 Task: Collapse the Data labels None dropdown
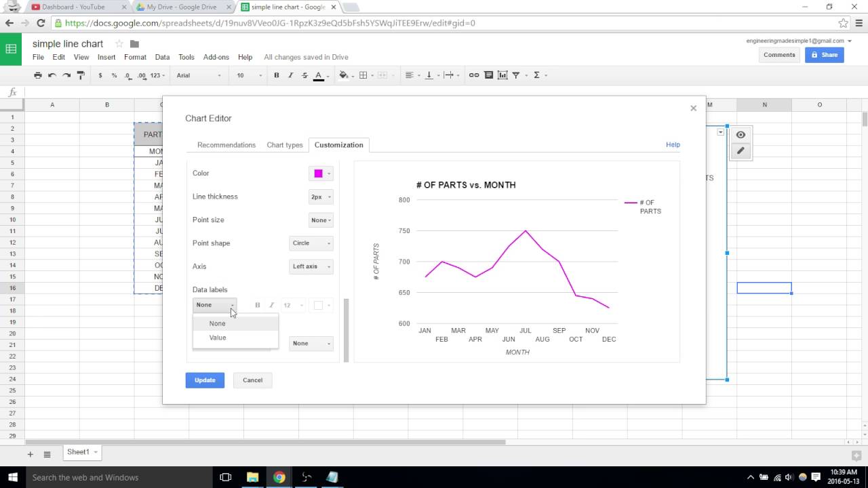[215, 305]
